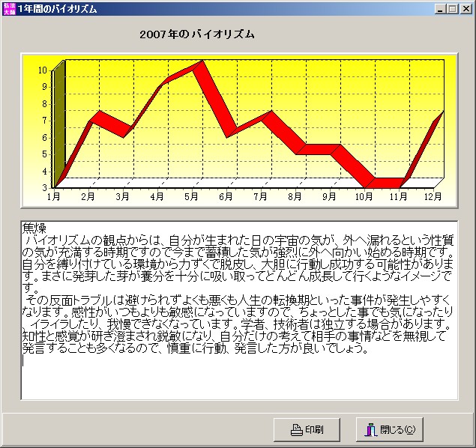Click the 5月 label on the chart axis
This screenshot has width=476, height=448.
(x=191, y=196)
